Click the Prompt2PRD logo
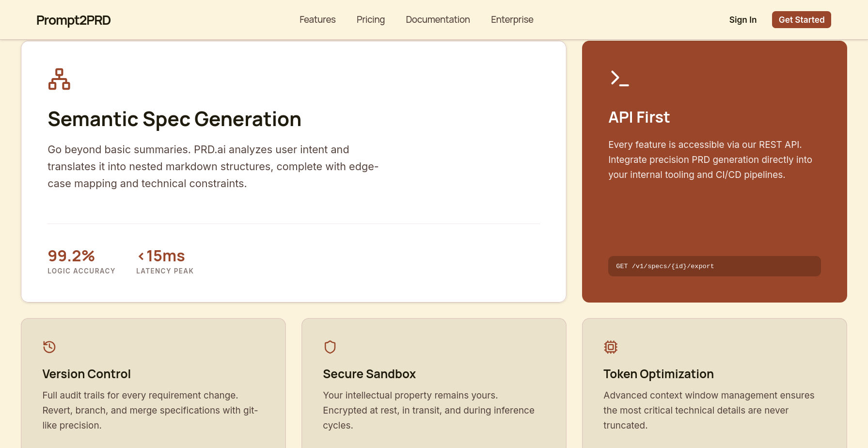868x448 pixels. click(73, 20)
